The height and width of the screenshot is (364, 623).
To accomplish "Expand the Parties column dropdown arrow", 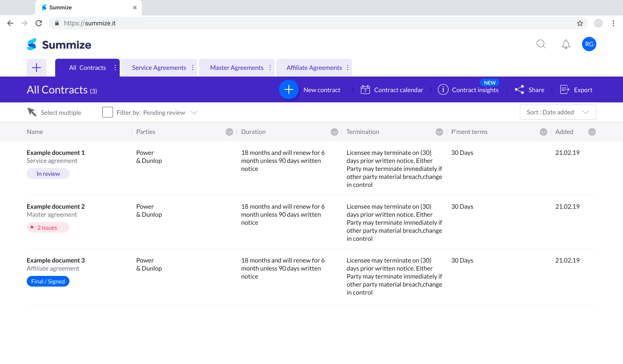I will (x=229, y=132).
